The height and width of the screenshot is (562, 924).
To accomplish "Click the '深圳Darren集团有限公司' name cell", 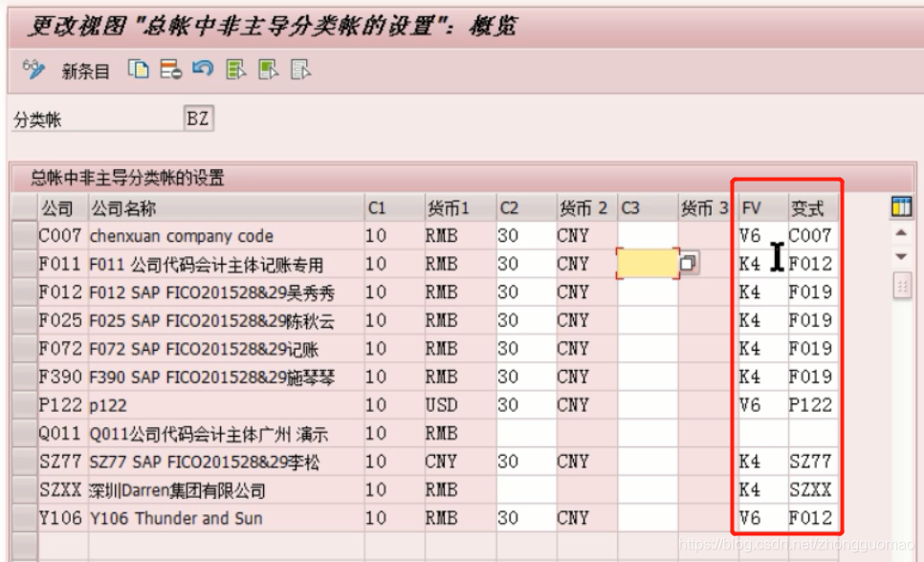I will coord(227,489).
